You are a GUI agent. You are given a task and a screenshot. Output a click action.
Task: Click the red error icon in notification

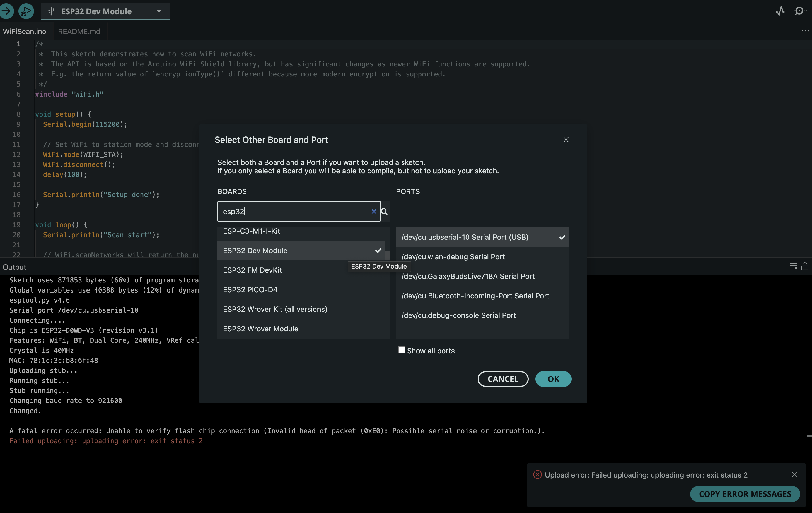pyautogui.click(x=537, y=475)
